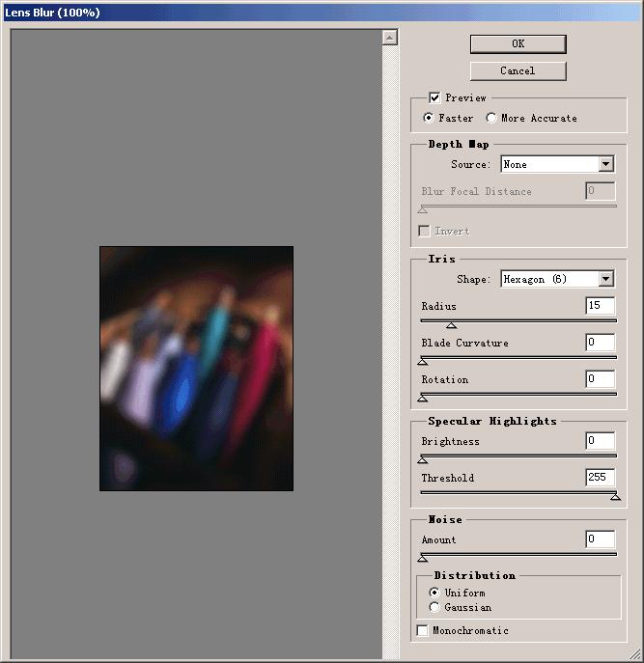This screenshot has height=663, width=644.
Task: Click the Blade Curvature input field
Action: click(600, 343)
